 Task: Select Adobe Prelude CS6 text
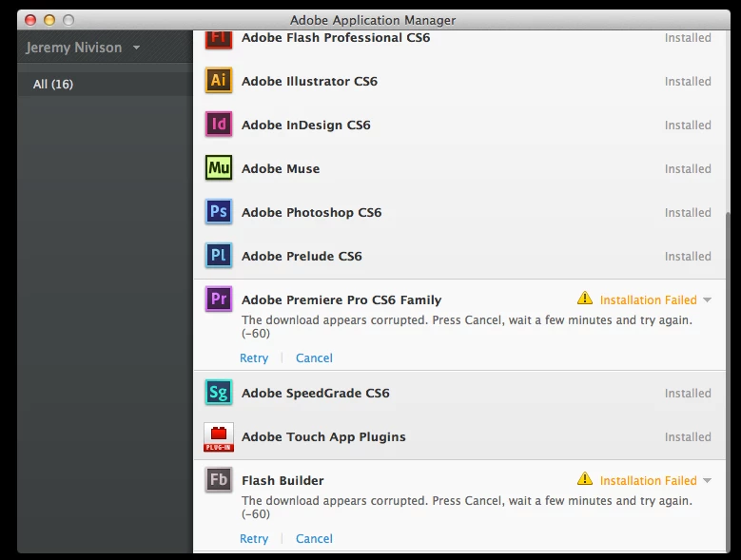point(302,256)
